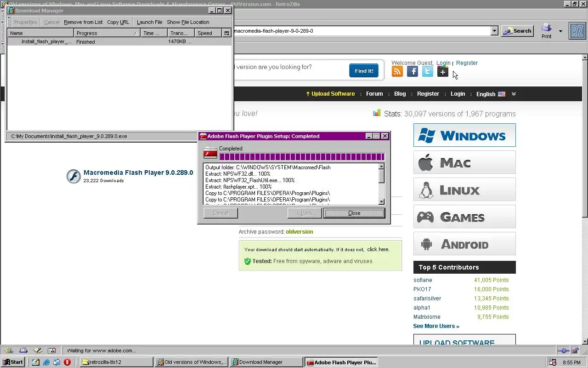
Task: Open the Forum nav item
Action: 374,94
